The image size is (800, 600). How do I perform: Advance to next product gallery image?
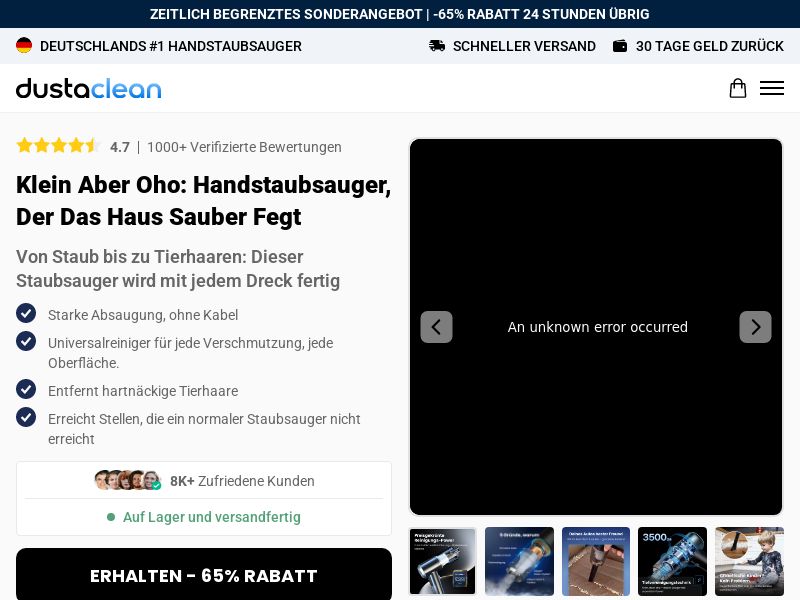pyautogui.click(x=755, y=327)
